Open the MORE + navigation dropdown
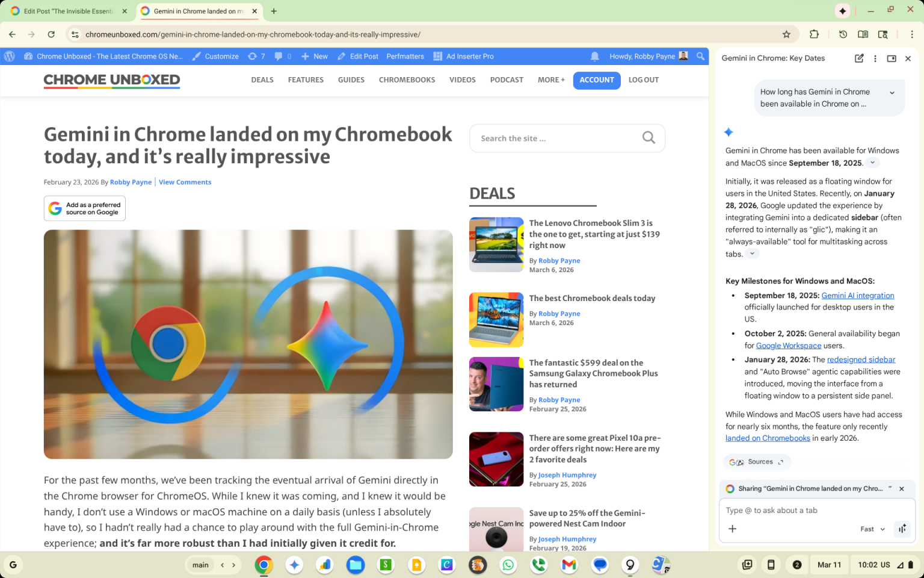 click(551, 79)
